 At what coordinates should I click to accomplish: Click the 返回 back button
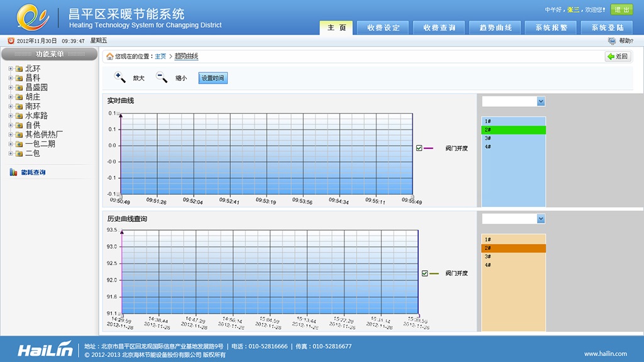click(618, 57)
